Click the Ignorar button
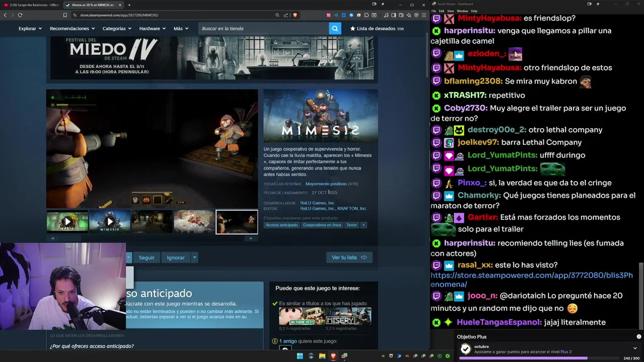The image size is (644, 362). (176, 257)
